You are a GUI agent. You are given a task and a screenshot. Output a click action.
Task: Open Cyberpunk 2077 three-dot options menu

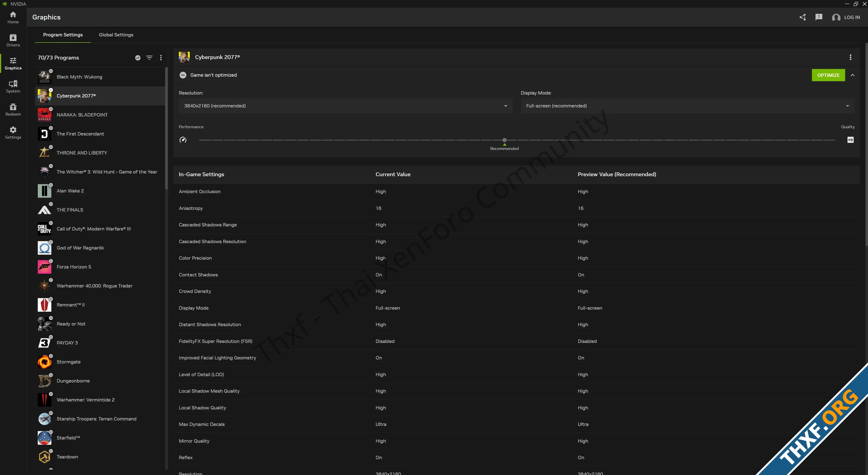coord(851,57)
